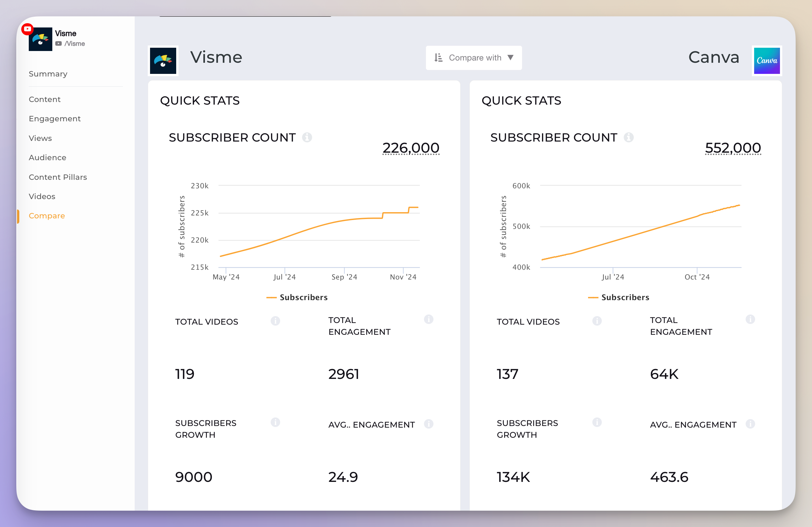Screen dimensions: 812x527
Task: Click Canva average engagement value 463.6
Action: 669,477
